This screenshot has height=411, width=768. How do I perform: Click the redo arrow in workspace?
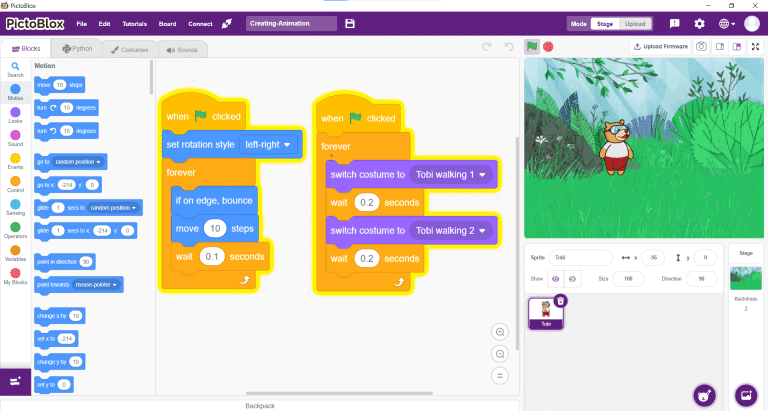click(x=487, y=47)
